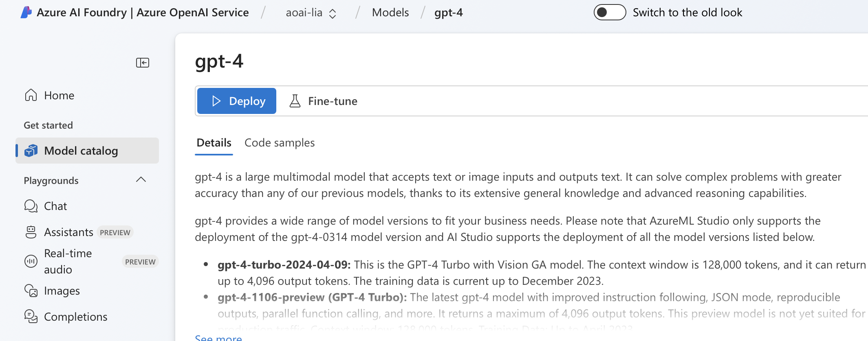Click the Playgrounds section label
Image resolution: width=868 pixels, height=341 pixels.
pyautogui.click(x=51, y=180)
